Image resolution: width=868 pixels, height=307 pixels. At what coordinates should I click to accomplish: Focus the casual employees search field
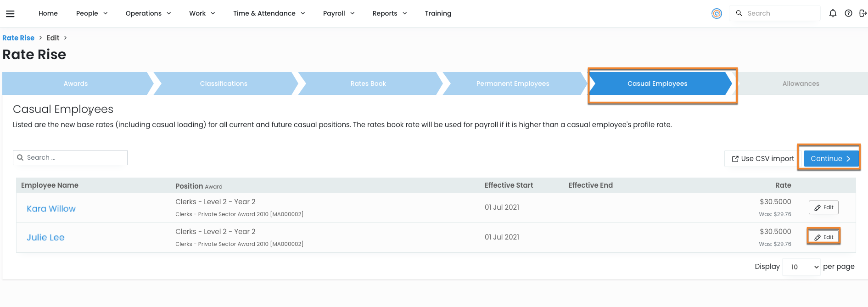(x=73, y=157)
